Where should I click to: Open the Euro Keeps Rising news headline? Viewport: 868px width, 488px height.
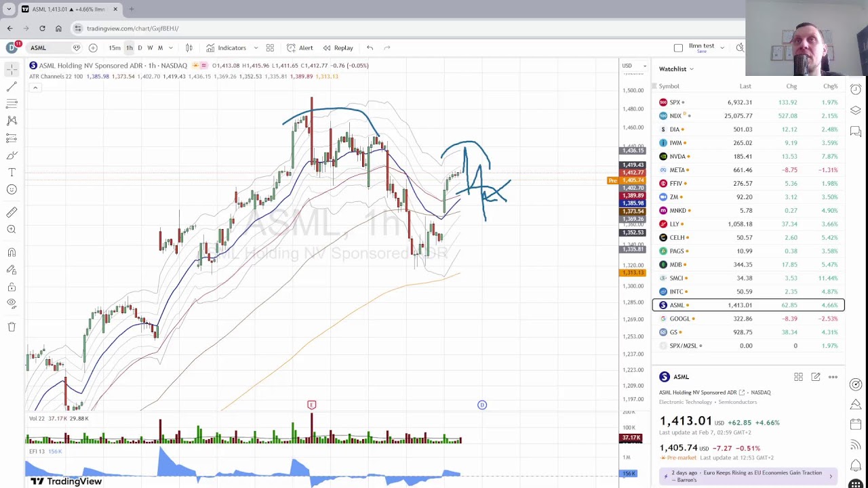click(749, 476)
